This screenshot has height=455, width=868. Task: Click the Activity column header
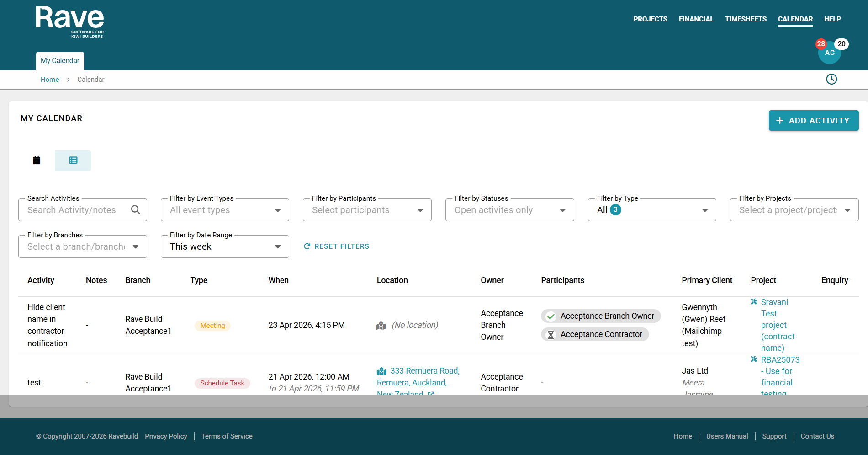(x=41, y=280)
